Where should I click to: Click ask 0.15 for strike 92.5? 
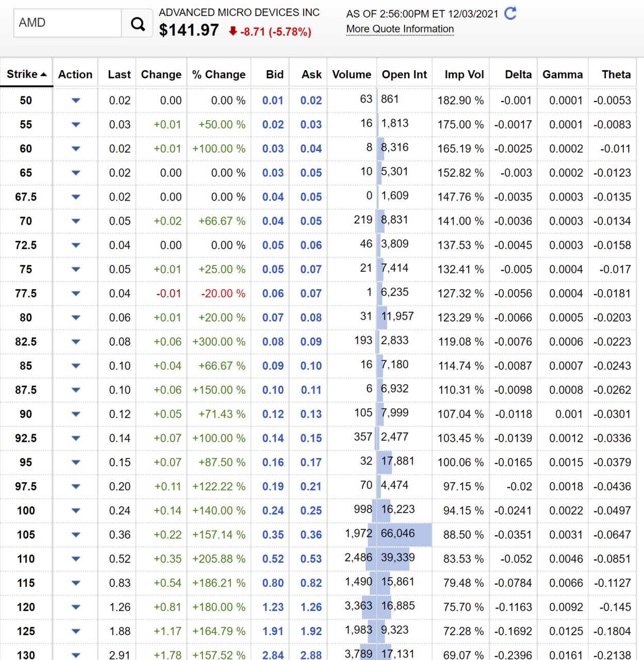click(x=311, y=438)
